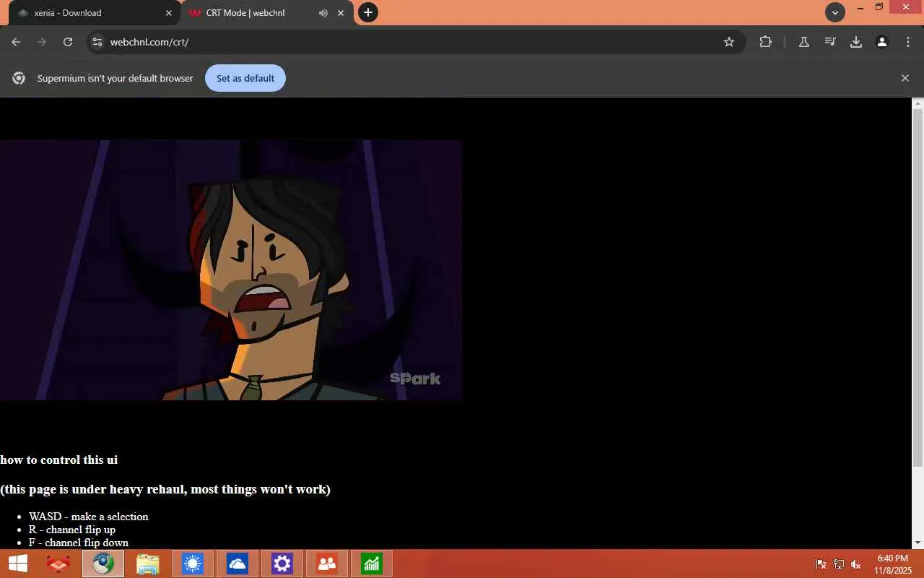924x578 pixels.
Task: Minimize the browser window
Action: (860, 7)
